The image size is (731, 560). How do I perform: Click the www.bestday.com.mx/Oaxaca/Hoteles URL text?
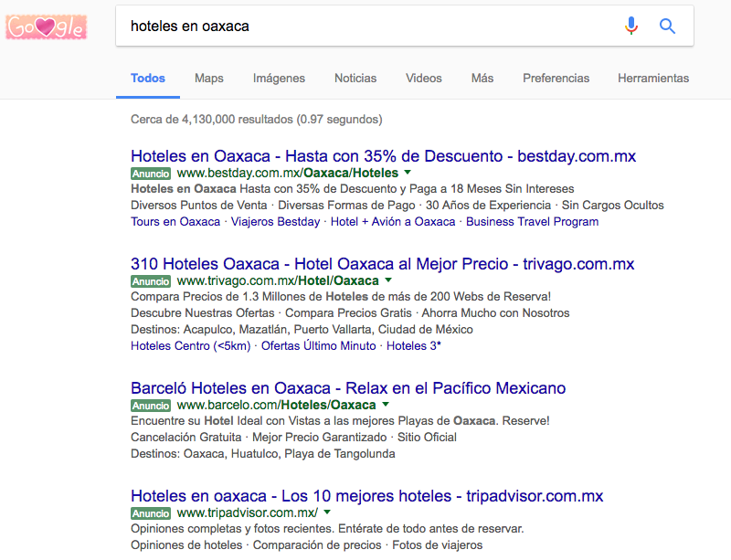(288, 173)
